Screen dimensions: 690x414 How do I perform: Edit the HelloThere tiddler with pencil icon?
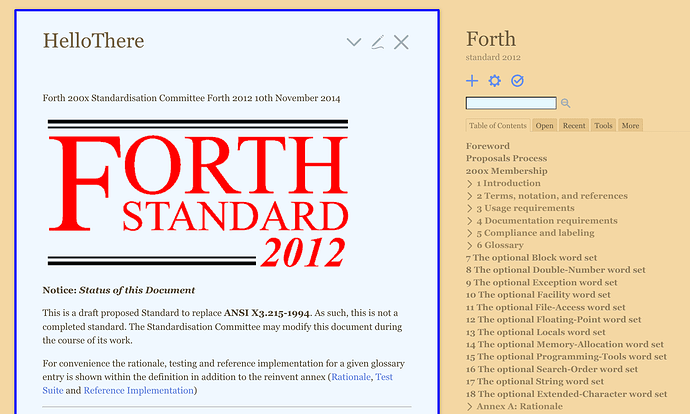click(377, 42)
